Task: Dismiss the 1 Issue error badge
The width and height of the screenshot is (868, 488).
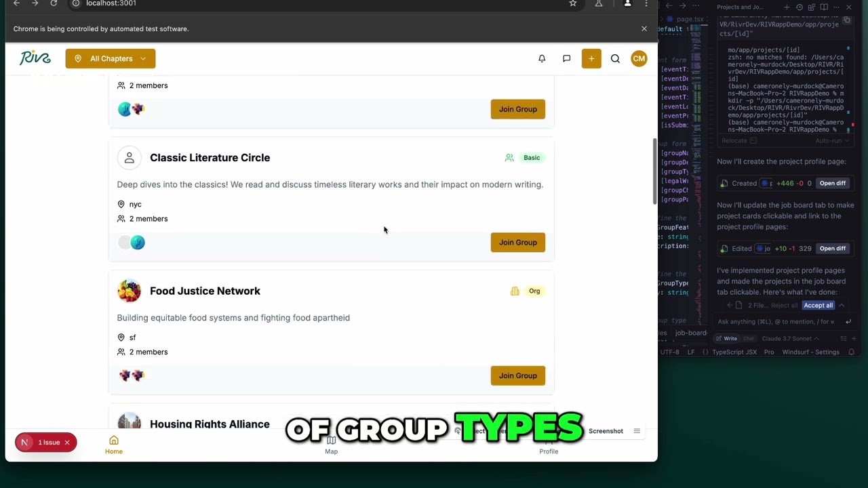Action: point(67,443)
